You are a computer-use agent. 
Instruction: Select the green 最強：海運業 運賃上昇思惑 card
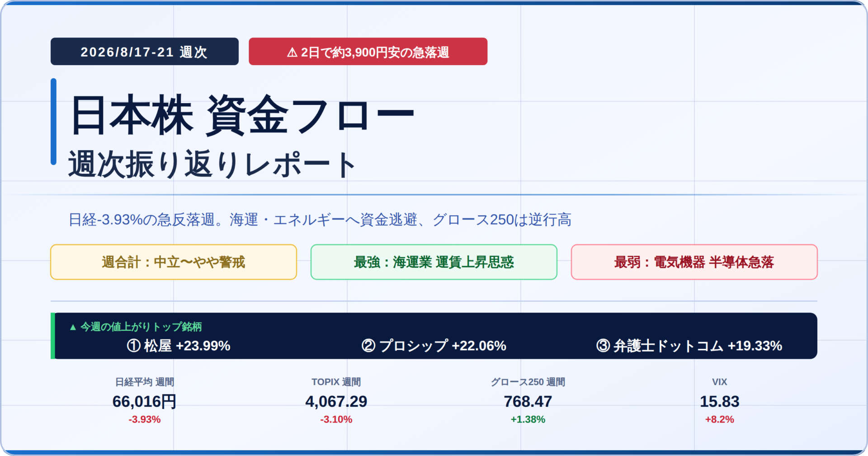point(434,262)
